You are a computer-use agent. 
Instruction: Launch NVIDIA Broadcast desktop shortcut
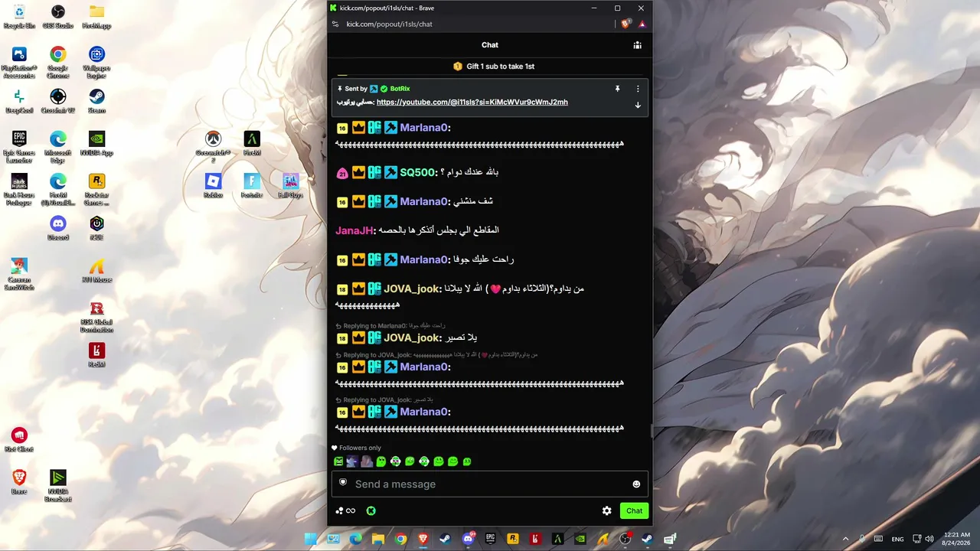(x=58, y=486)
